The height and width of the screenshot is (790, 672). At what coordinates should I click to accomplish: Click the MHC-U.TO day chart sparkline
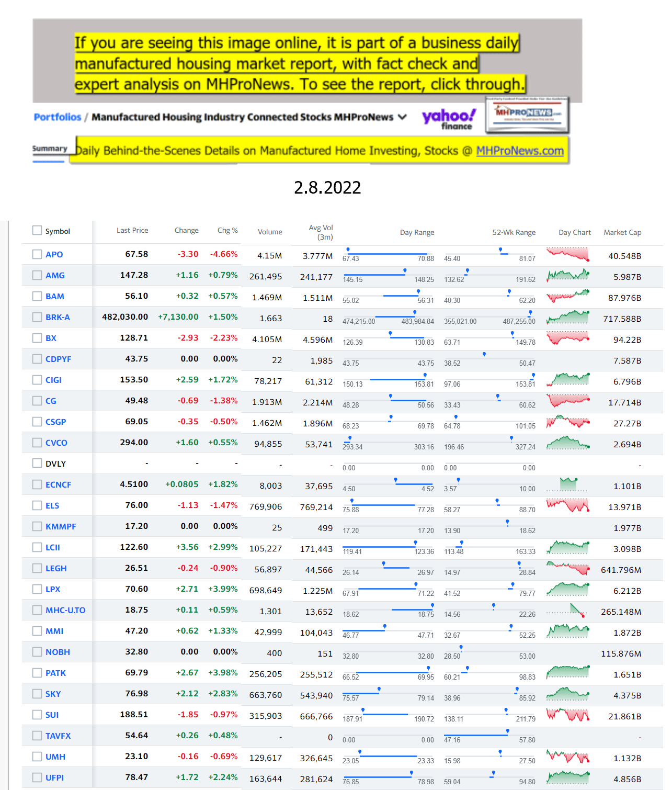click(x=566, y=610)
